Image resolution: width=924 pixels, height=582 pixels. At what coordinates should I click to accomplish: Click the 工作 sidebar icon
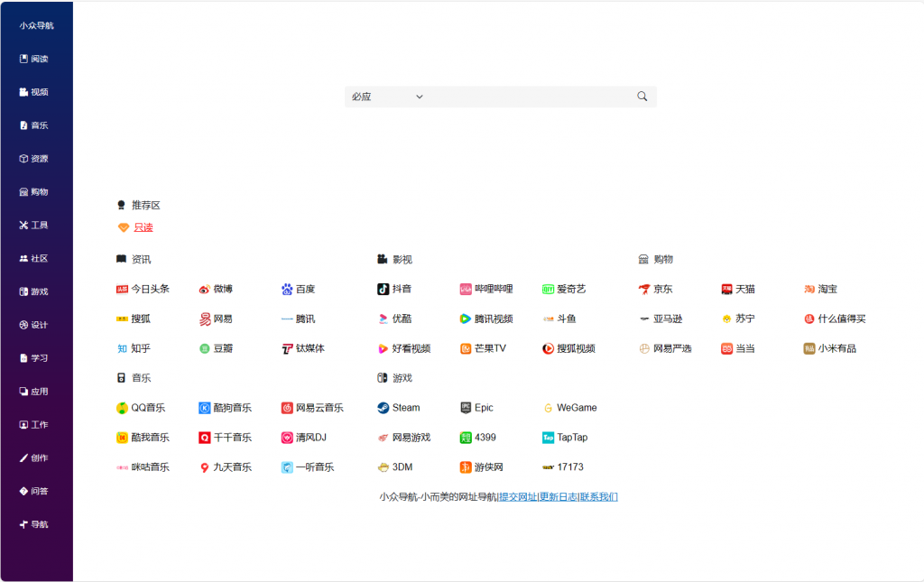click(23, 425)
